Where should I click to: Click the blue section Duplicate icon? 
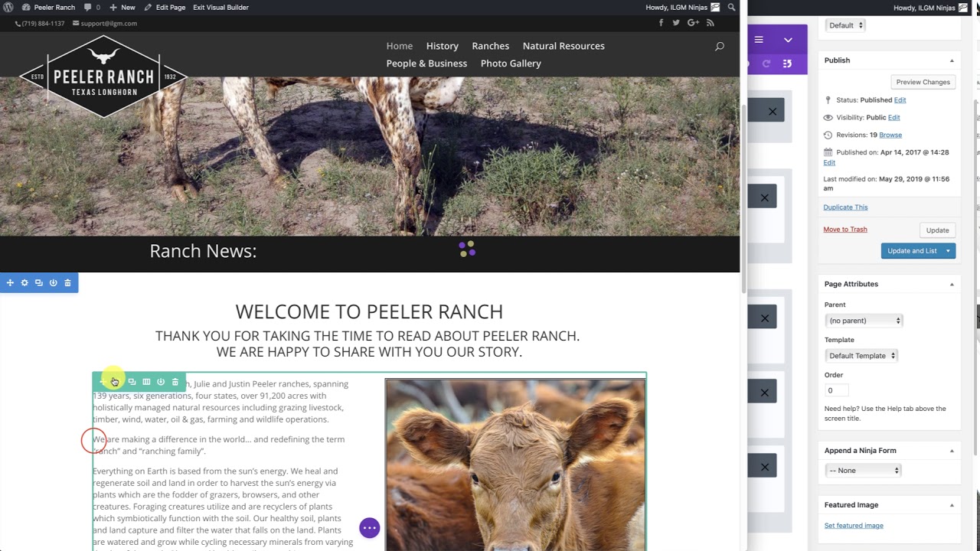pos(39,283)
